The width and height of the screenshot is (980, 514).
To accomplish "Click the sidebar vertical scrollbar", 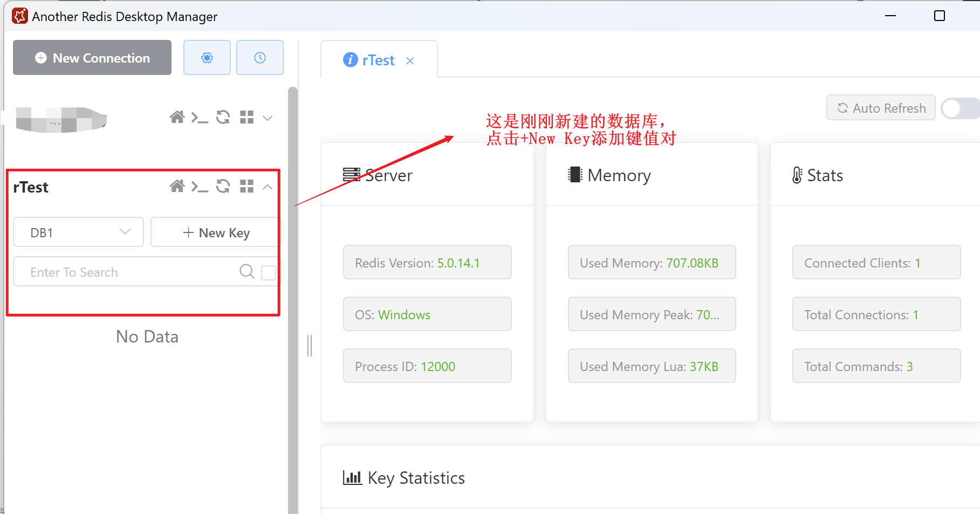I will 293,300.
